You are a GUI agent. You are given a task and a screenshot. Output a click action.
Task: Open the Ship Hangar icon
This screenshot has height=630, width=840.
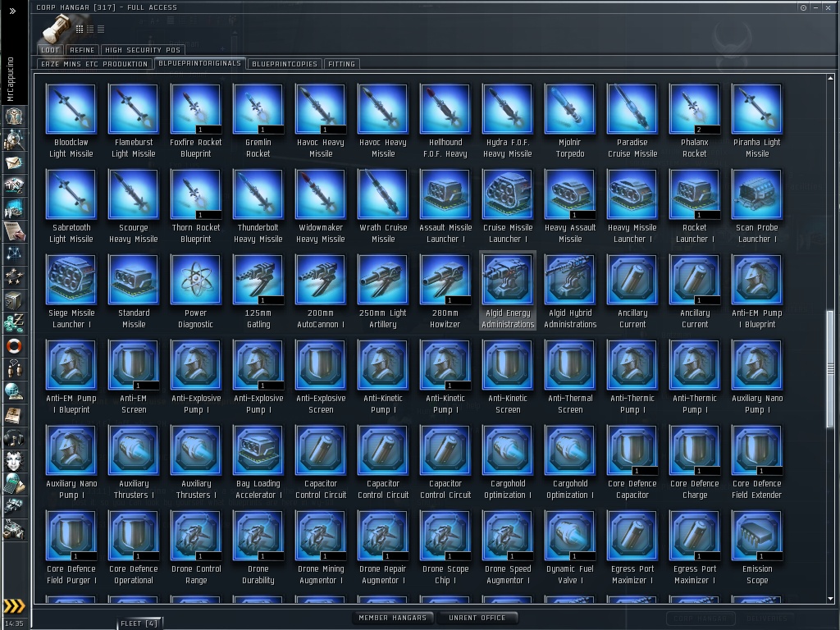[x=14, y=507]
